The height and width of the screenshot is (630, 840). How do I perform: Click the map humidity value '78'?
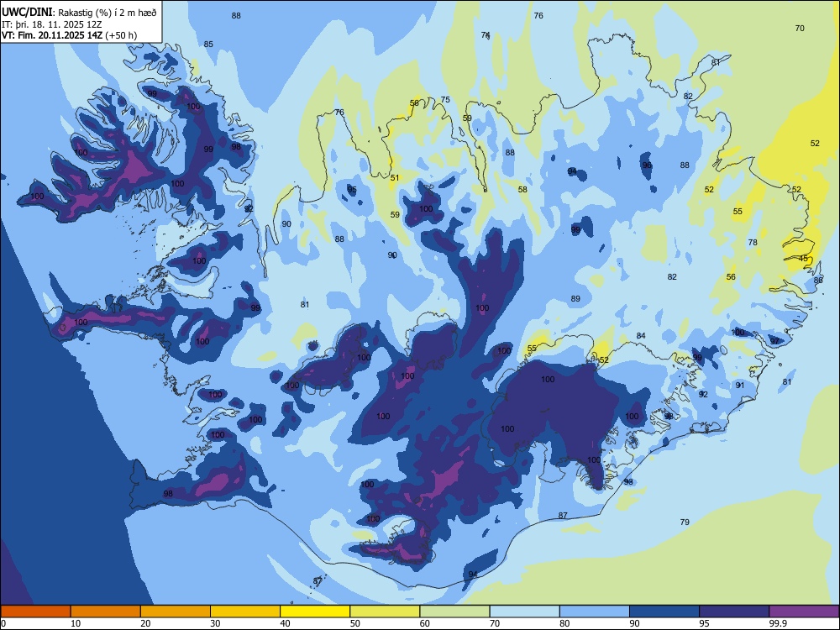[x=753, y=242]
